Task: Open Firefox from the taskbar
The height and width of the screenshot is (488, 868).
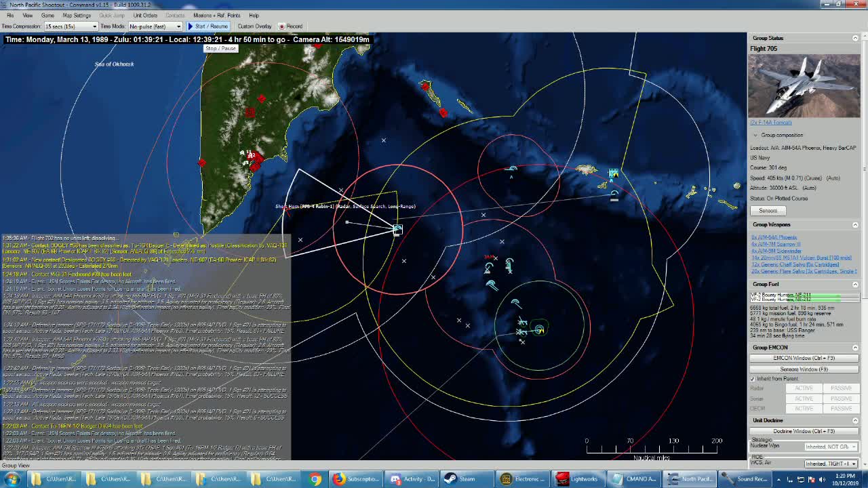Action: [355, 479]
